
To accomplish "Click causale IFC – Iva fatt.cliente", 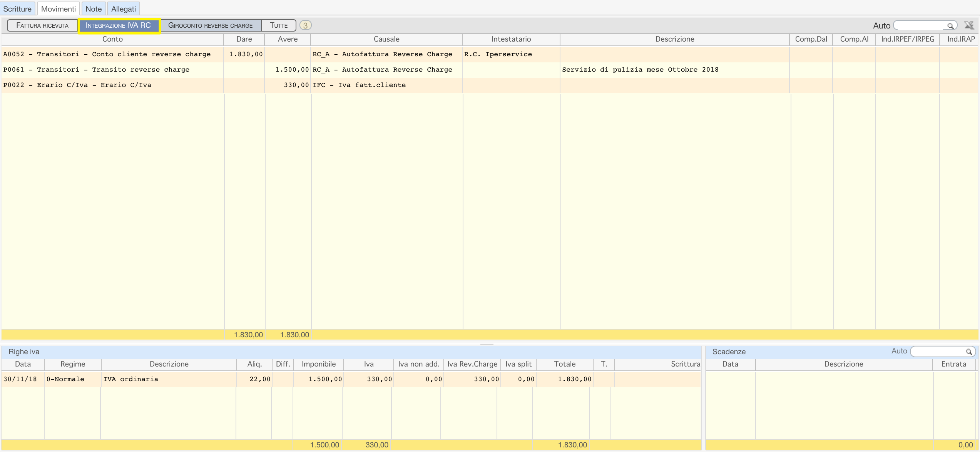I will 359,85.
